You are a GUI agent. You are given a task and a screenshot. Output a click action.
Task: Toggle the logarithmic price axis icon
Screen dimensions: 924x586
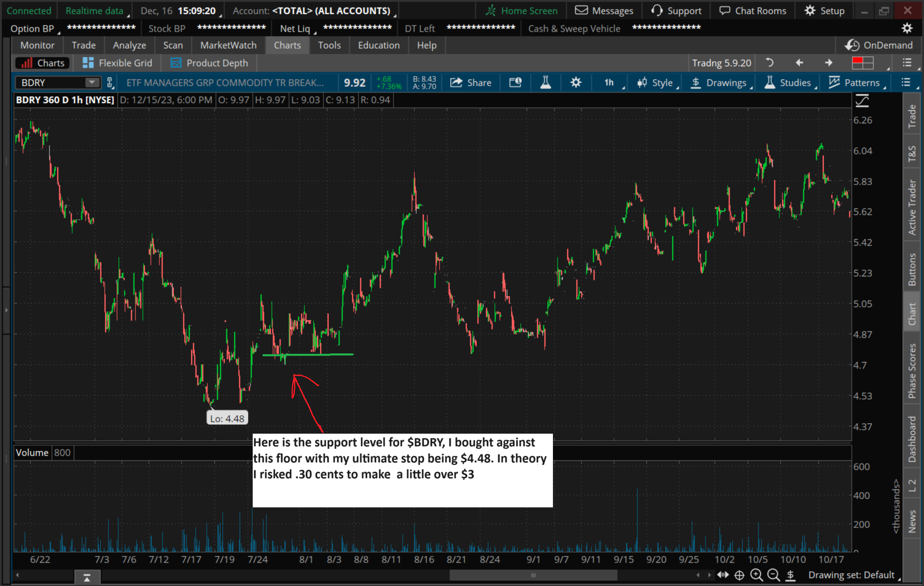click(x=862, y=101)
